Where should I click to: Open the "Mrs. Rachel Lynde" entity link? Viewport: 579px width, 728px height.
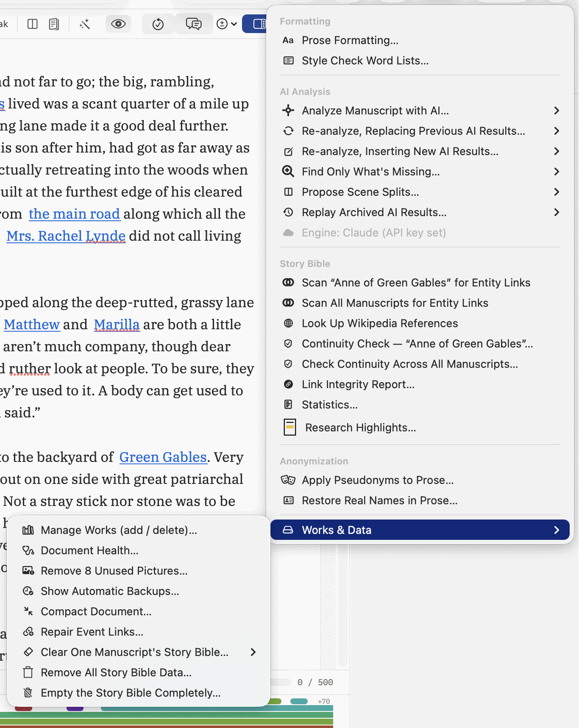click(x=66, y=236)
